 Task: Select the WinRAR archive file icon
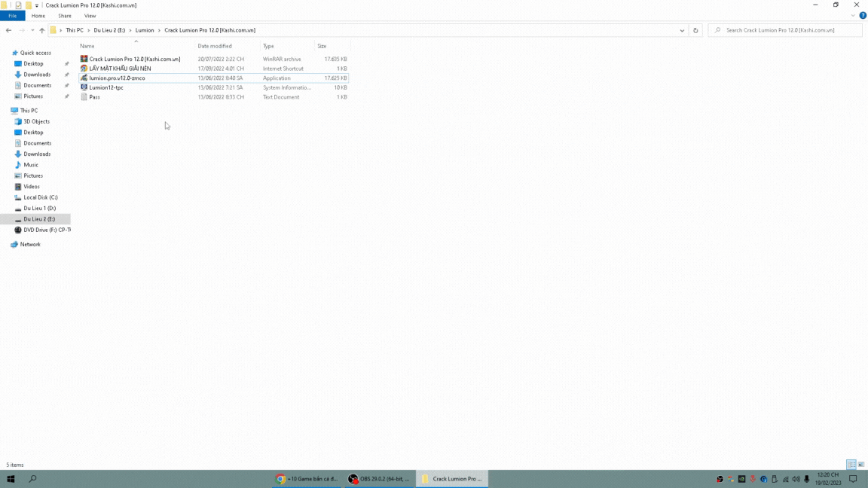pos(84,59)
